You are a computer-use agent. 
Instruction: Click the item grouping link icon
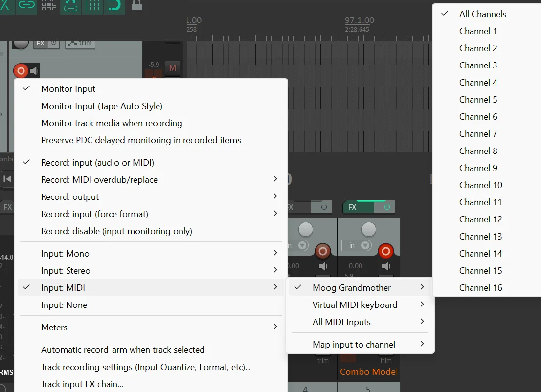[26, 5]
